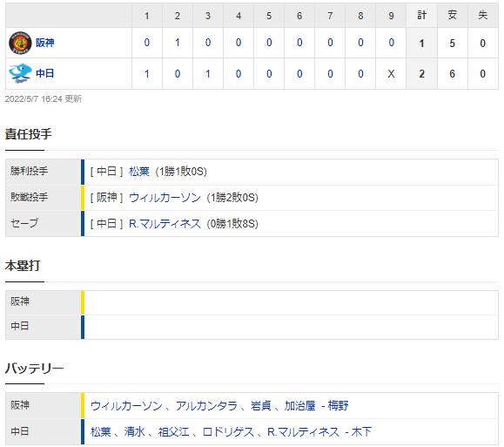
Task: Open save pitcher R.マルティネス in the セーブ row
Action: point(165,224)
